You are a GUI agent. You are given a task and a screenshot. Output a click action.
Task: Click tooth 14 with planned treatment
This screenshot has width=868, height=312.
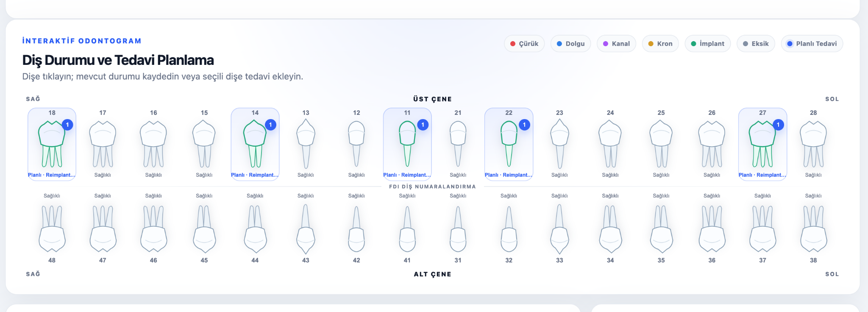[x=255, y=144]
